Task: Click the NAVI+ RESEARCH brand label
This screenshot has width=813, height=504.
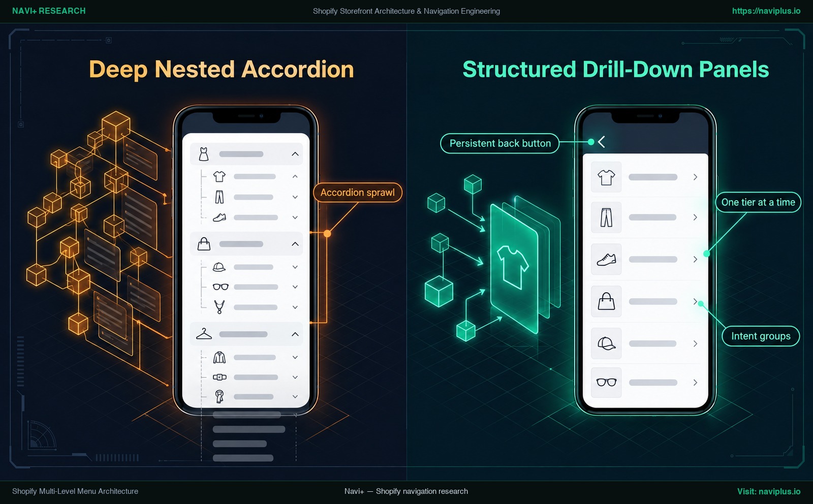Action: pos(49,11)
